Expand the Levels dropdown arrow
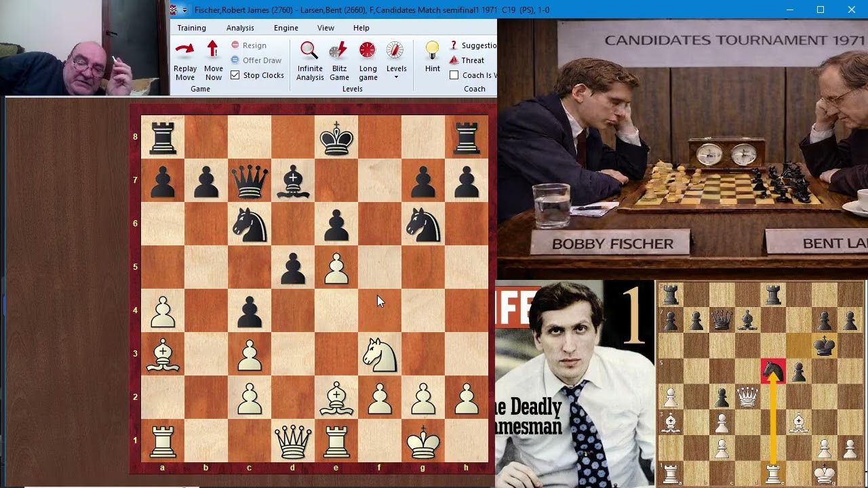868x488 pixels. point(396,77)
